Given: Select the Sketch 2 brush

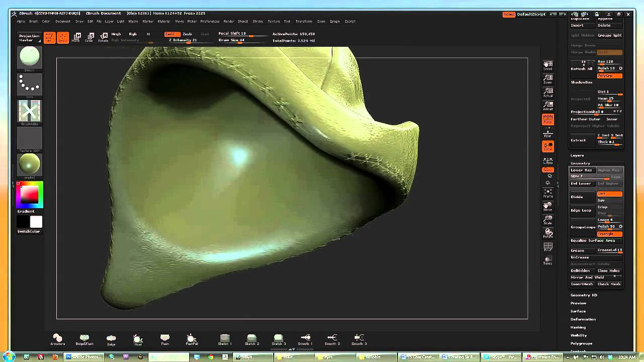Looking at the screenshot, I should click(252, 340).
